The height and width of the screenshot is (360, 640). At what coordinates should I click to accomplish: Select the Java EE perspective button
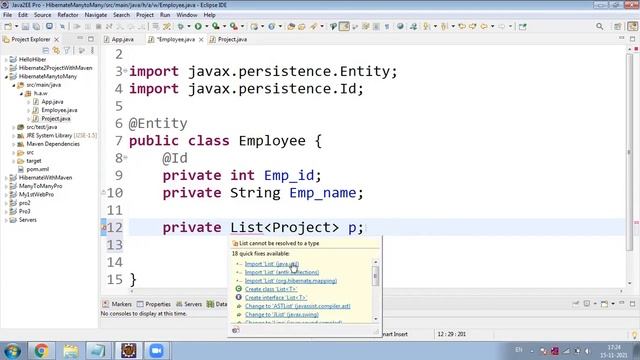(x=633, y=27)
